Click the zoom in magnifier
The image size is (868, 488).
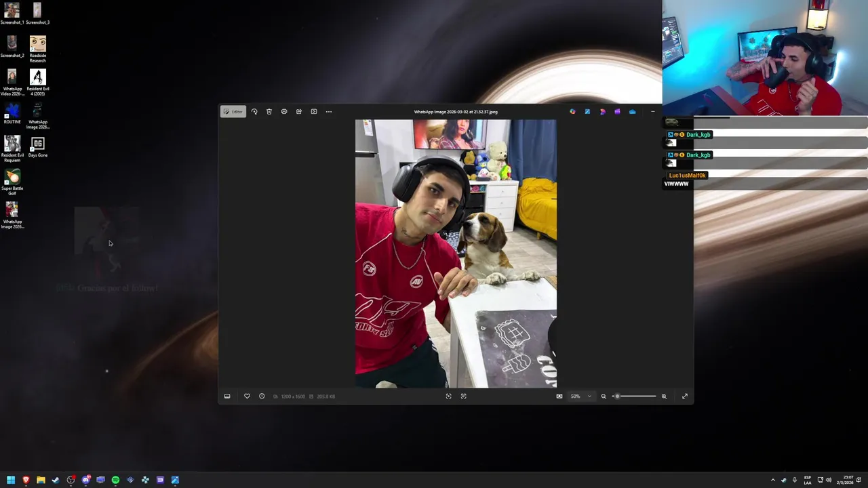664,396
